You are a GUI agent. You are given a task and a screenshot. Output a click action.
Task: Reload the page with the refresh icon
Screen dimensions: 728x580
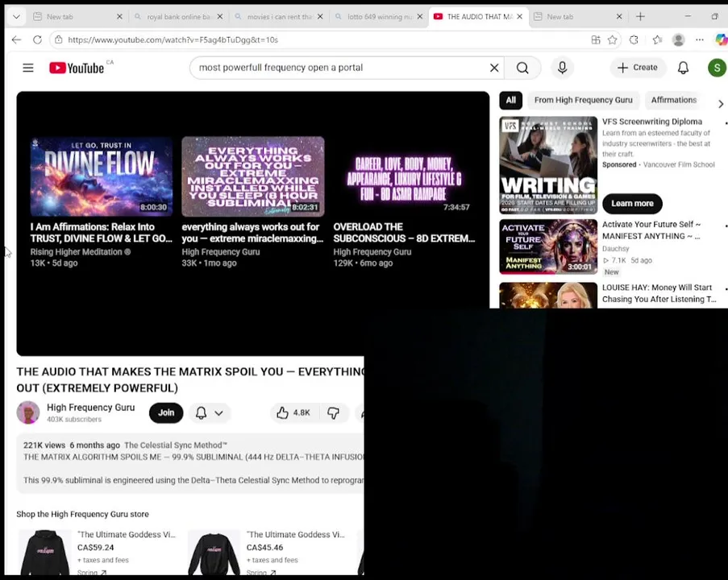point(38,40)
